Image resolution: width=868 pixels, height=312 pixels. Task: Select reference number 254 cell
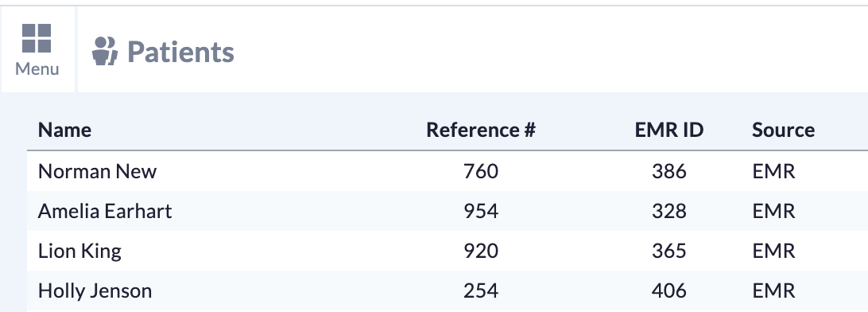[x=481, y=291]
